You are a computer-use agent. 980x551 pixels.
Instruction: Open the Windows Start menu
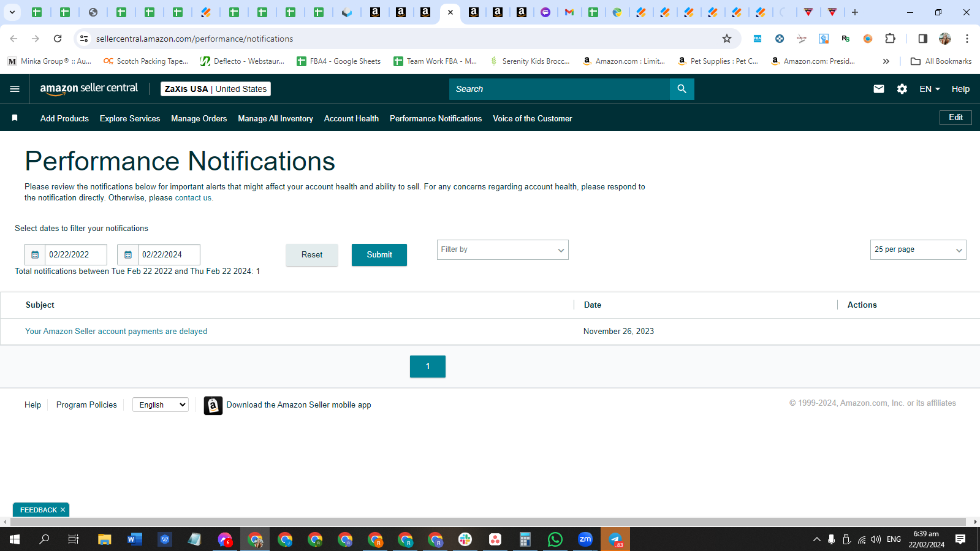pyautogui.click(x=15, y=539)
